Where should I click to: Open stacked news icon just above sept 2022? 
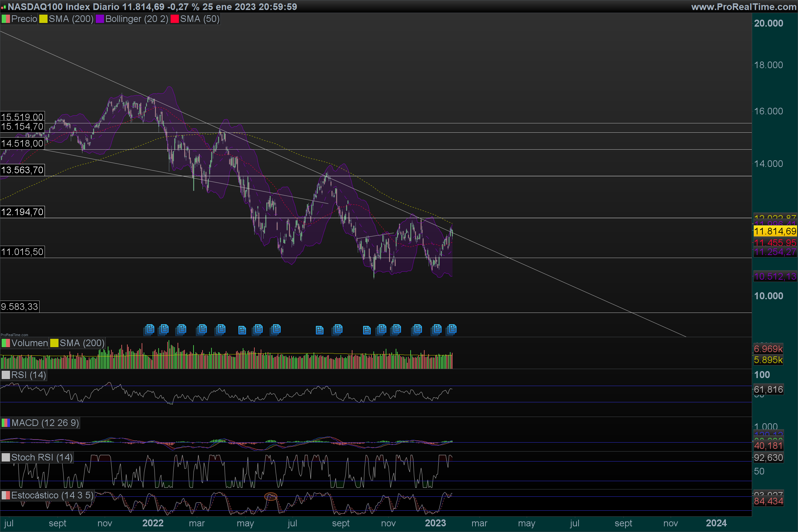[337, 330]
